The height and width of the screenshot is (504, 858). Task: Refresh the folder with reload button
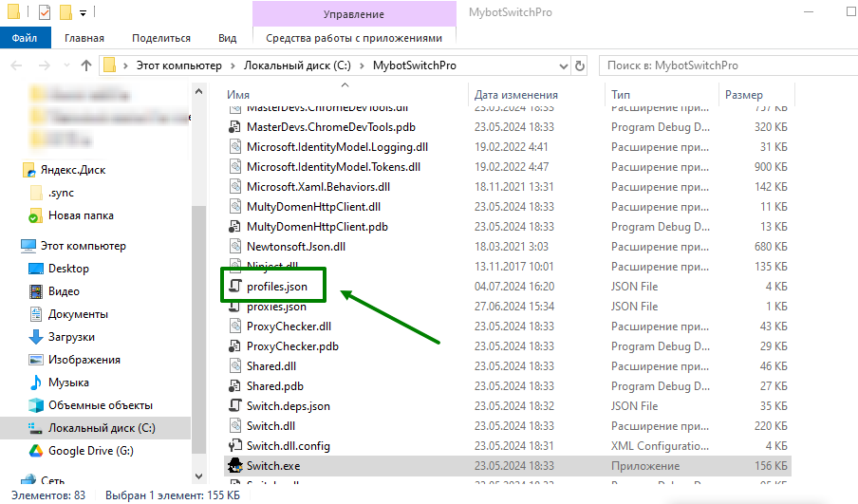[580, 66]
